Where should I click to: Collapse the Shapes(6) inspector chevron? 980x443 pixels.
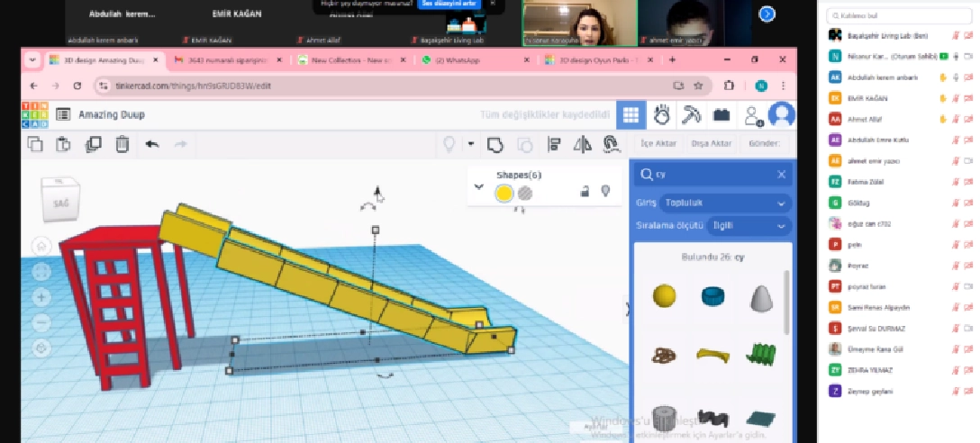[x=479, y=186]
